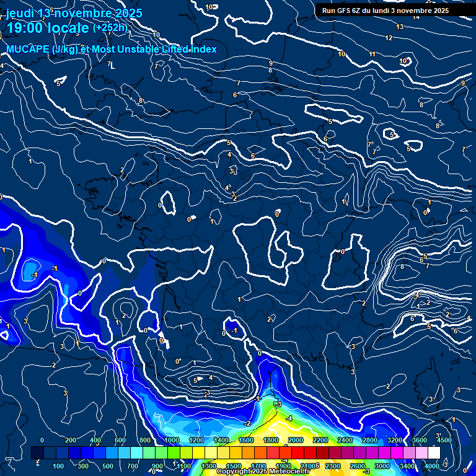Click 'Run GFS 6Z du lundi 3 novembre 2025'
Screen dimensions: 476x476
(x=386, y=11)
